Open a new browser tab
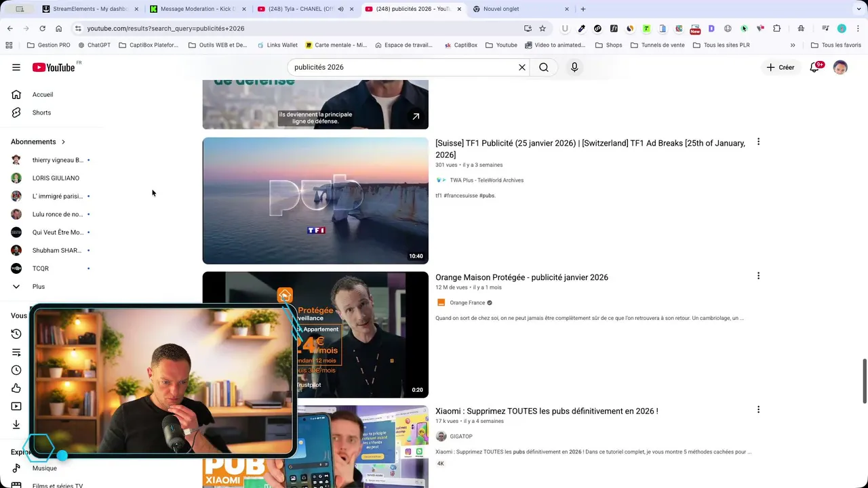868x488 pixels. pyautogui.click(x=583, y=9)
